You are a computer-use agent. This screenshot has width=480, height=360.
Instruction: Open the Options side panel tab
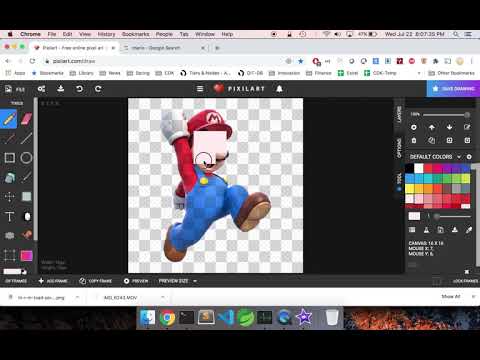pos(399,149)
